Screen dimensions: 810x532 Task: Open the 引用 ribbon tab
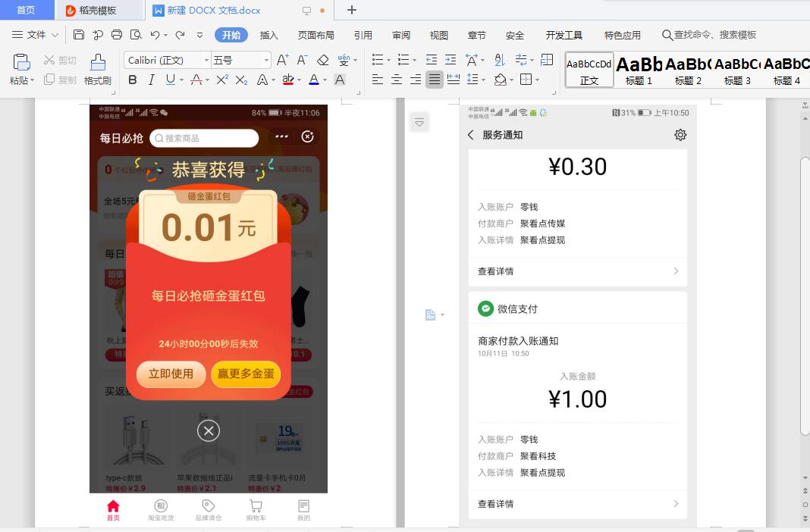coord(363,35)
